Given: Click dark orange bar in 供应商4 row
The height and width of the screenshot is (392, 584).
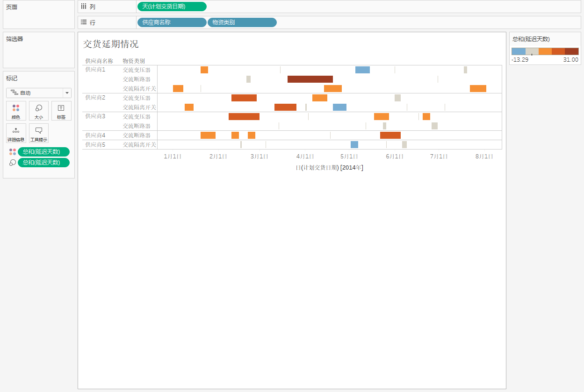Looking at the screenshot, I should [390, 135].
